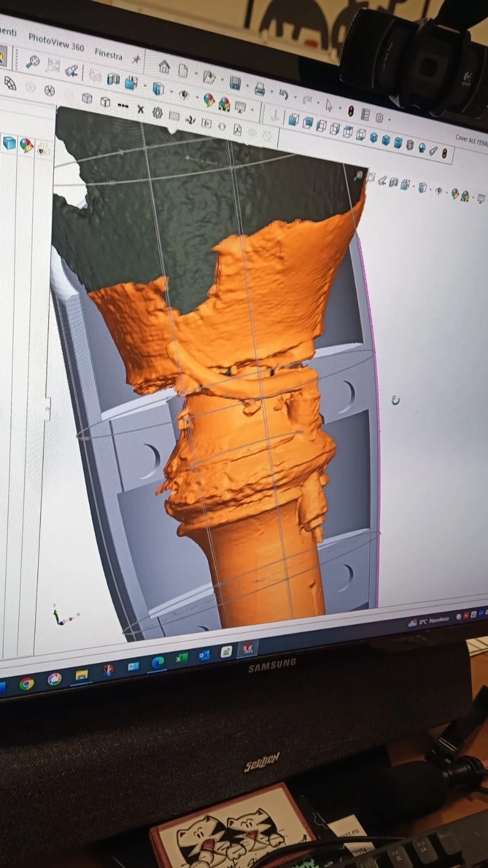The image size is (488, 868).
Task: Click the Select cursor tool
Action: click(329, 105)
